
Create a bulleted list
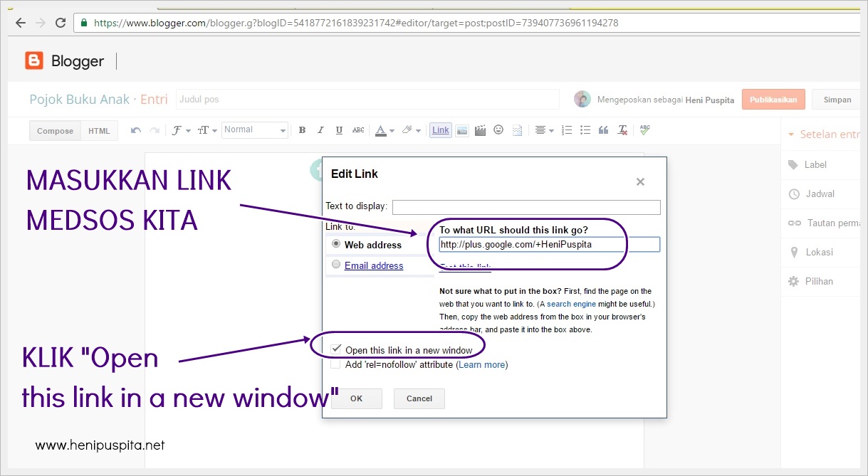(x=585, y=130)
